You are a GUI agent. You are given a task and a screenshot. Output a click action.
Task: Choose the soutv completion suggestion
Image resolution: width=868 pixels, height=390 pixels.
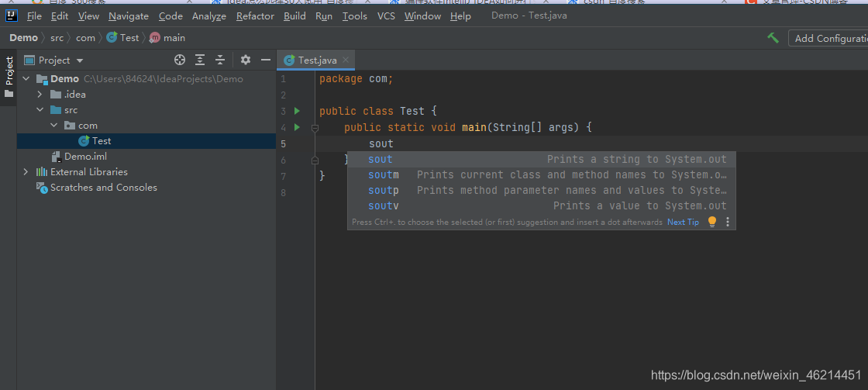542,205
